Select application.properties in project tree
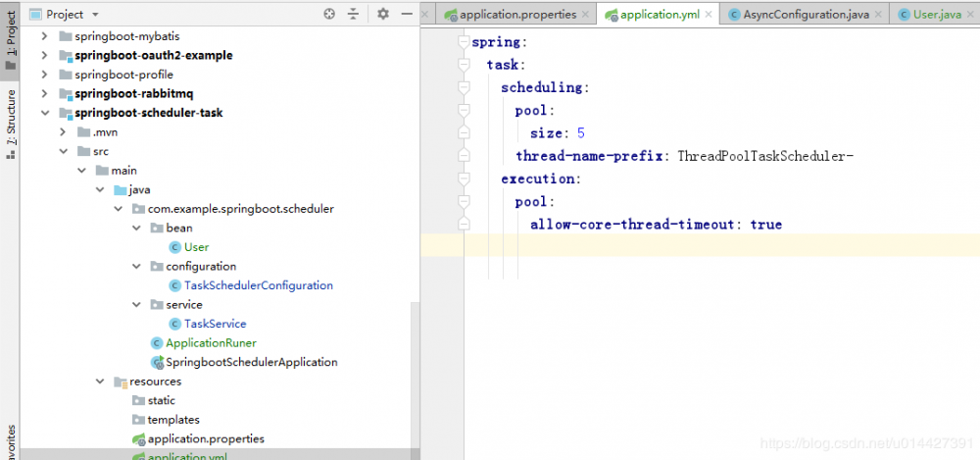The width and height of the screenshot is (980, 460). click(206, 438)
